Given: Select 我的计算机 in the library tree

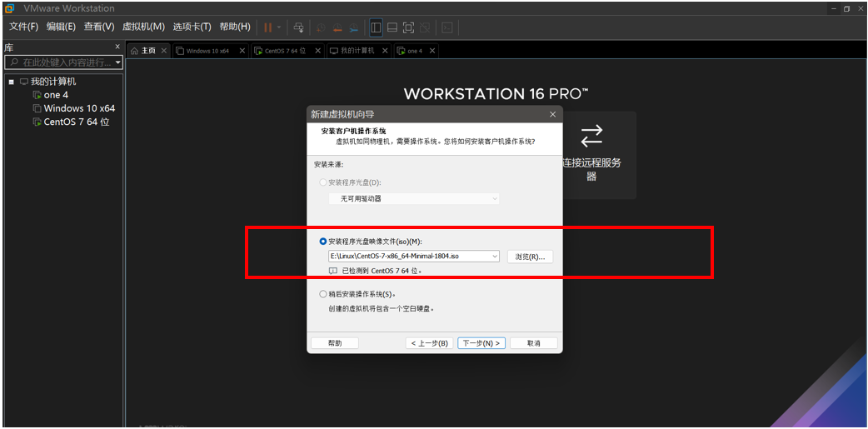Looking at the screenshot, I should [x=53, y=82].
